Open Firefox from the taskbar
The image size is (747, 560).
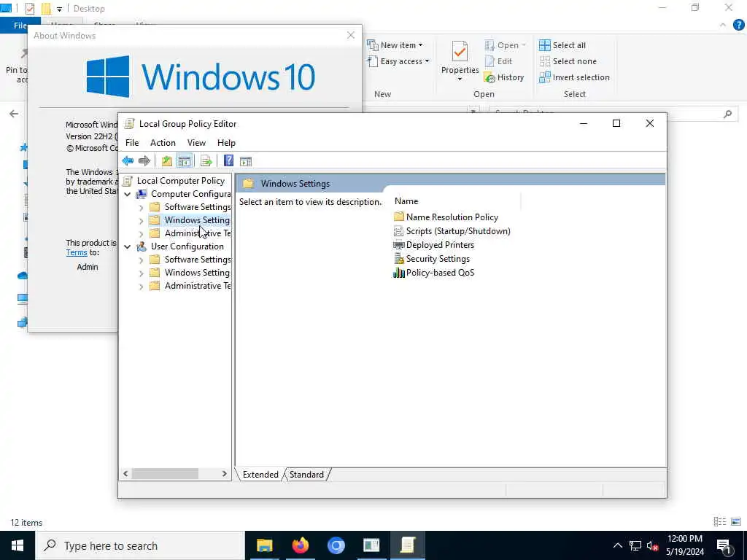pos(300,545)
